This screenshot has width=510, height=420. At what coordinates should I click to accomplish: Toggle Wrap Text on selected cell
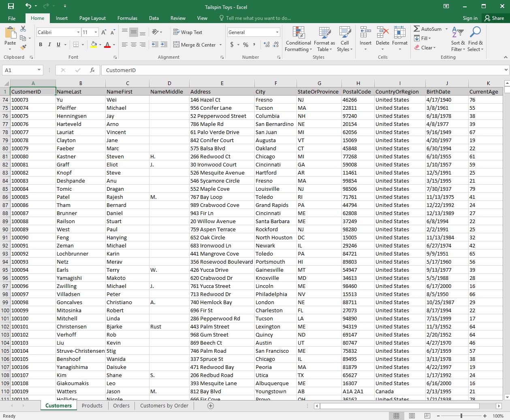(188, 32)
